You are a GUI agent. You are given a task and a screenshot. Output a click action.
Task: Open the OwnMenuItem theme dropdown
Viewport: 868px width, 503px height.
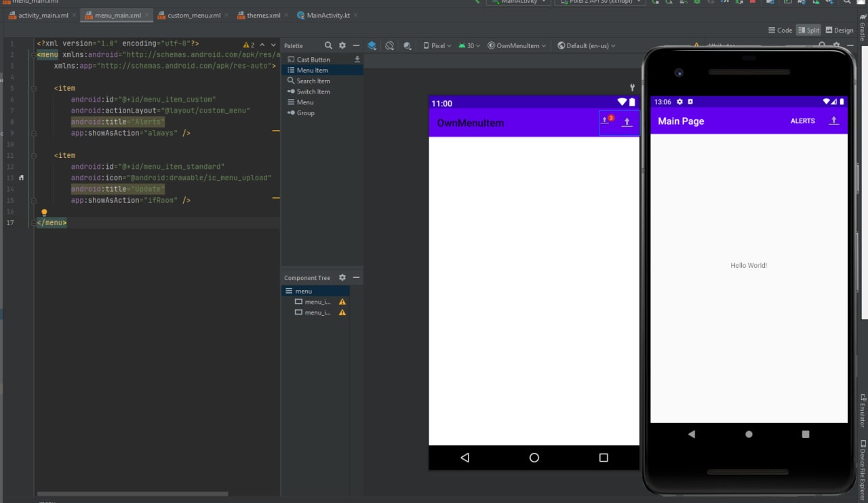point(517,45)
